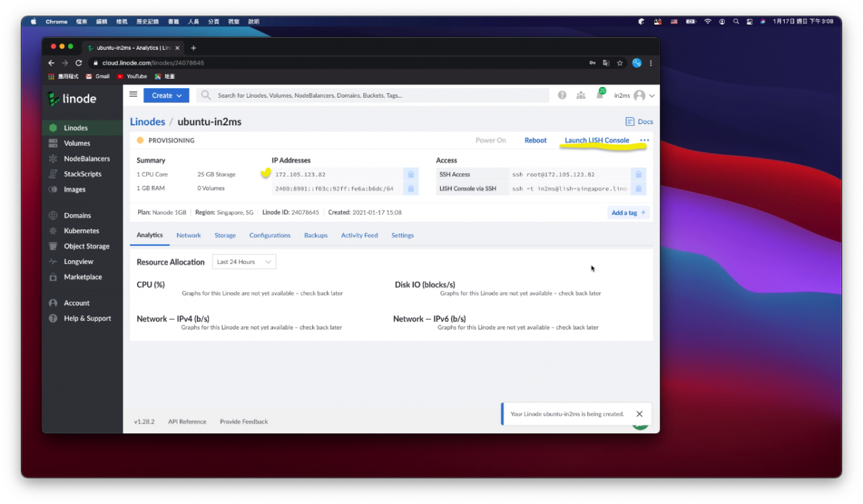Open Marketplace in sidebar
Image resolution: width=863 pixels, height=504 pixels.
click(x=82, y=278)
